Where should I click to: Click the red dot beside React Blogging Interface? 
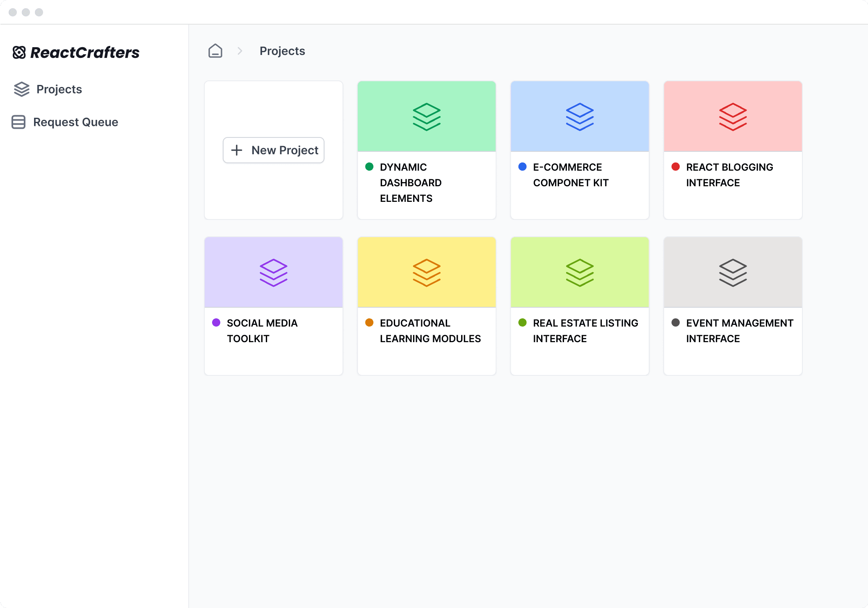(x=675, y=167)
